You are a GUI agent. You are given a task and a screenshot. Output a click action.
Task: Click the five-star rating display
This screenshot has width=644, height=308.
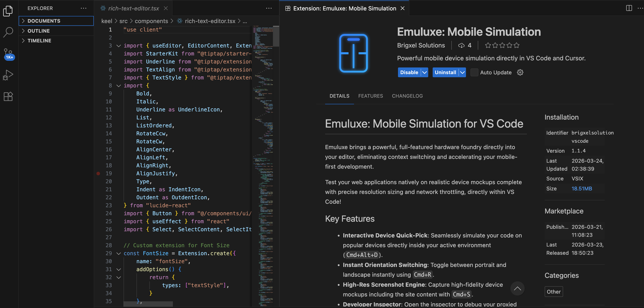click(x=502, y=45)
